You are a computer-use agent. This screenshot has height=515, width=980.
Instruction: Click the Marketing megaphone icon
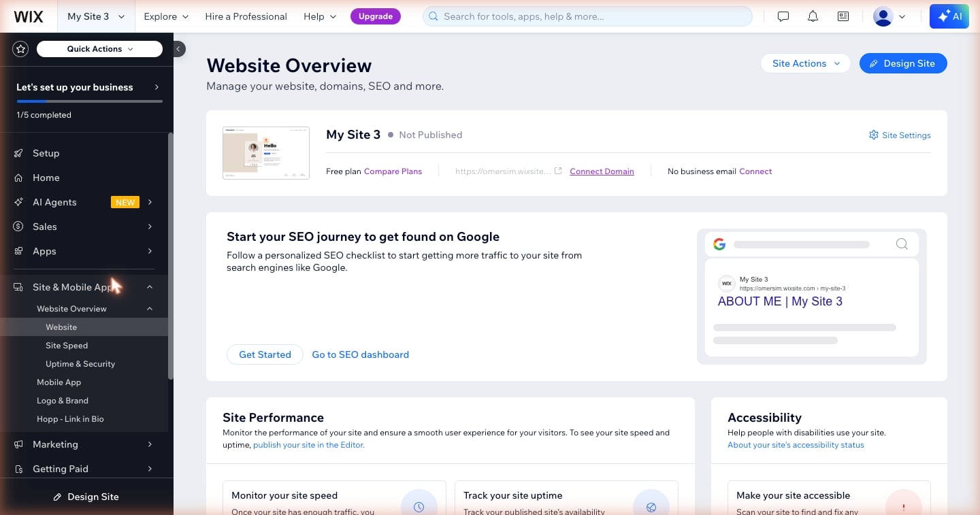click(19, 444)
